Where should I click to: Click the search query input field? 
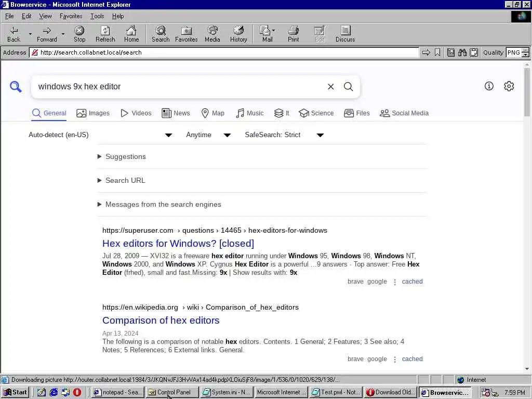pyautogui.click(x=180, y=87)
